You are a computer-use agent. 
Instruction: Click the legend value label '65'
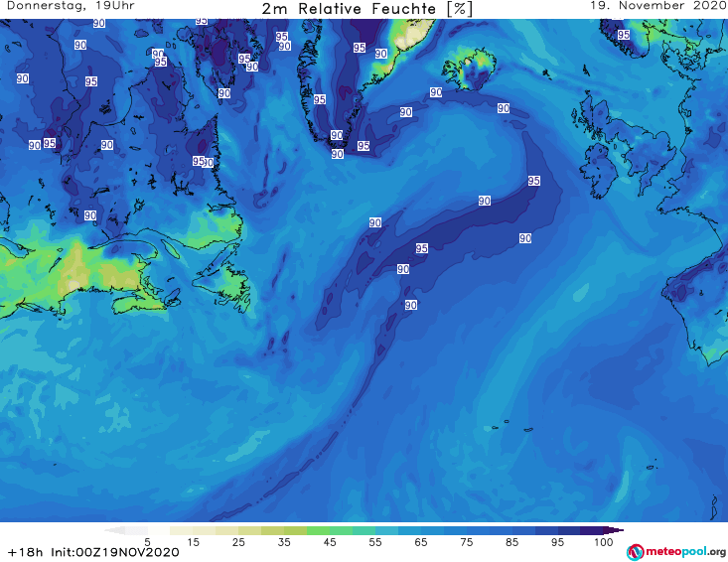pos(421,541)
